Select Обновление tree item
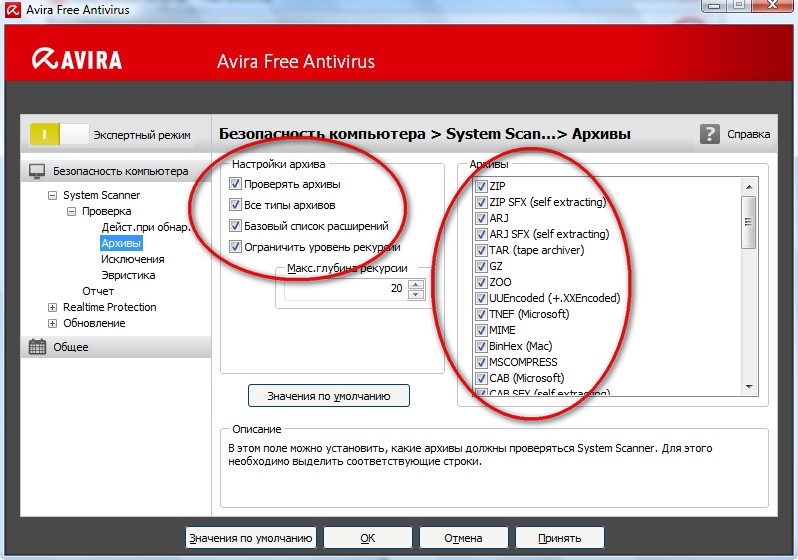 (94, 323)
